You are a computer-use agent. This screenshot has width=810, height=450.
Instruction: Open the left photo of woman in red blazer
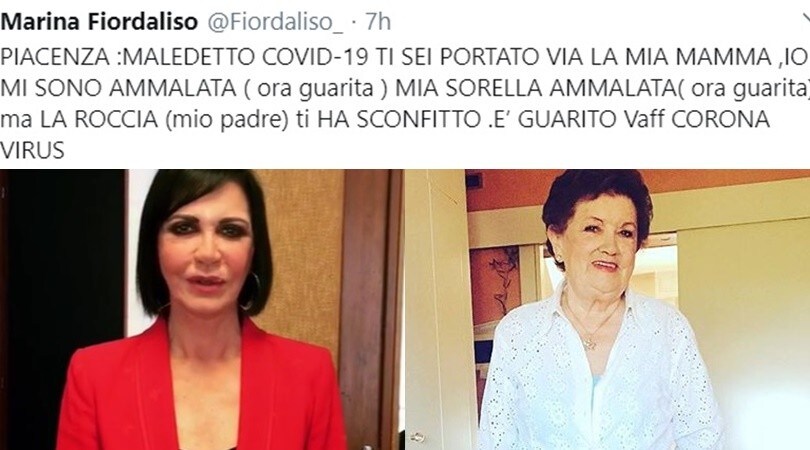point(201,309)
